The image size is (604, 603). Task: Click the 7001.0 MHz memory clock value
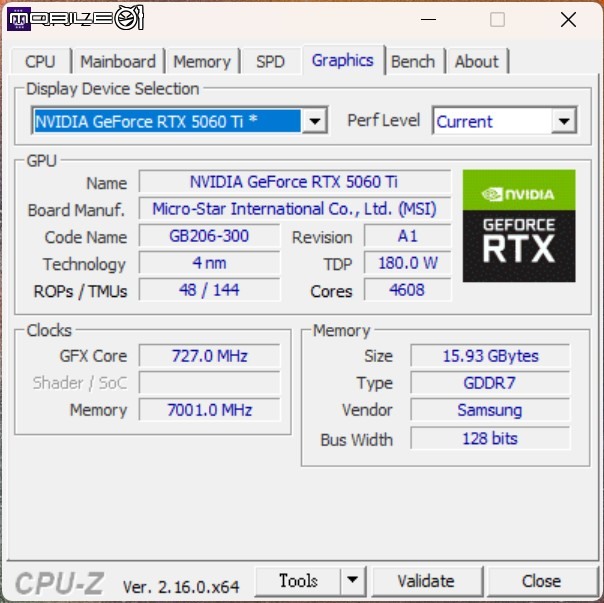tap(209, 410)
